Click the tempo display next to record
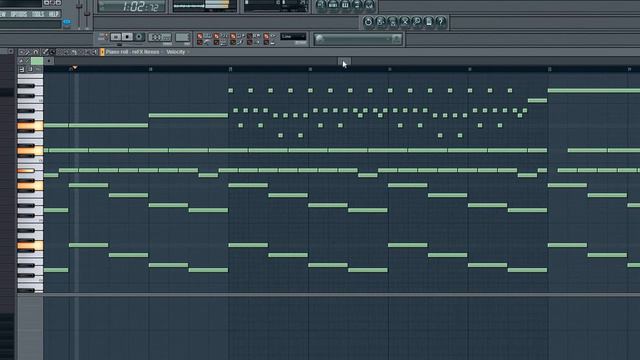This screenshot has width=640, height=360. pos(160,38)
